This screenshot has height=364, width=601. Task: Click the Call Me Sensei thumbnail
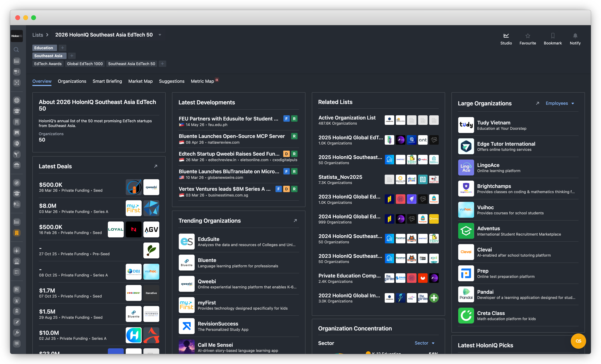tap(186, 347)
